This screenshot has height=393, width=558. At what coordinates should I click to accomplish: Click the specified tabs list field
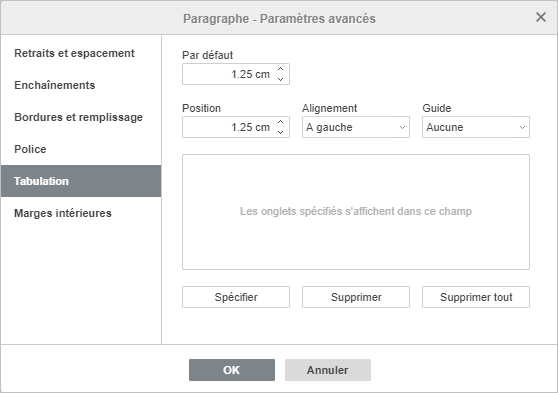[356, 212]
